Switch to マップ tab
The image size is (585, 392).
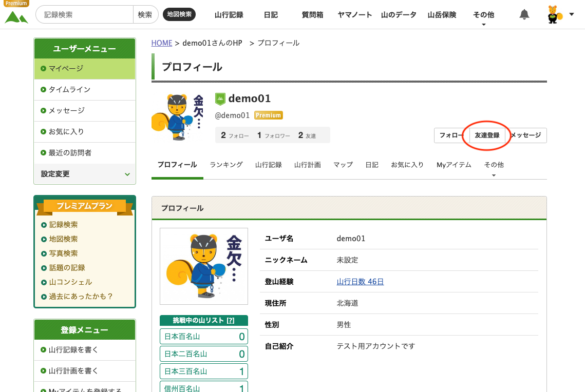click(x=343, y=165)
